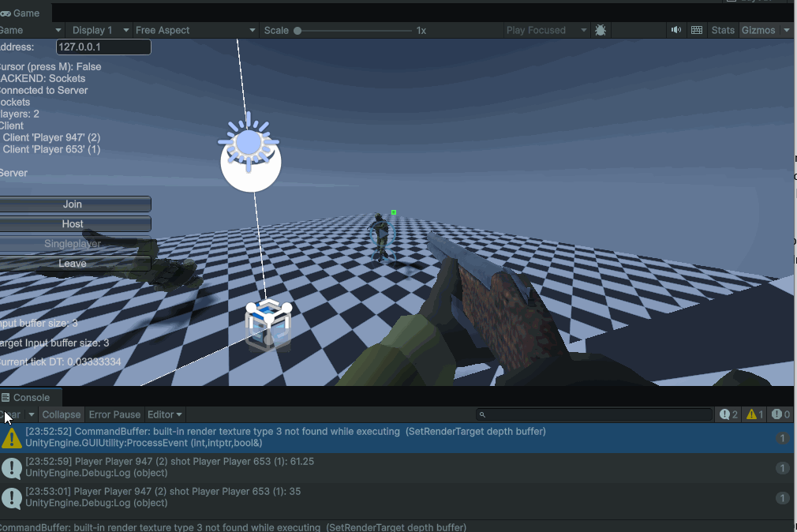Image resolution: width=797 pixels, height=532 pixels.
Task: Toggle the keyboard shortcuts icon
Action: pyautogui.click(x=697, y=30)
